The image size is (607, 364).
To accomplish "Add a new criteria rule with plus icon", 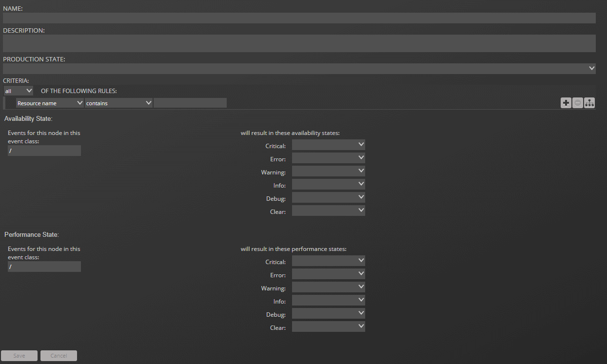I will coord(566,103).
